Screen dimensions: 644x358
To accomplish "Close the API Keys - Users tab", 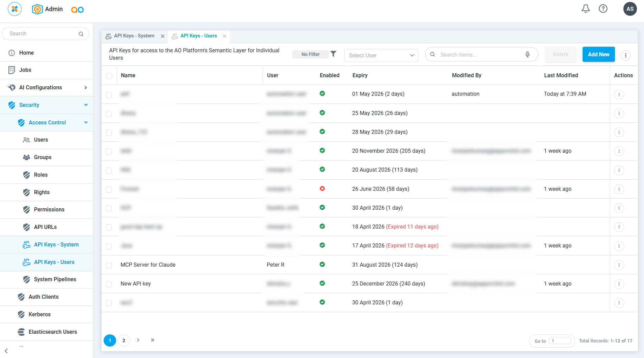I will point(224,36).
